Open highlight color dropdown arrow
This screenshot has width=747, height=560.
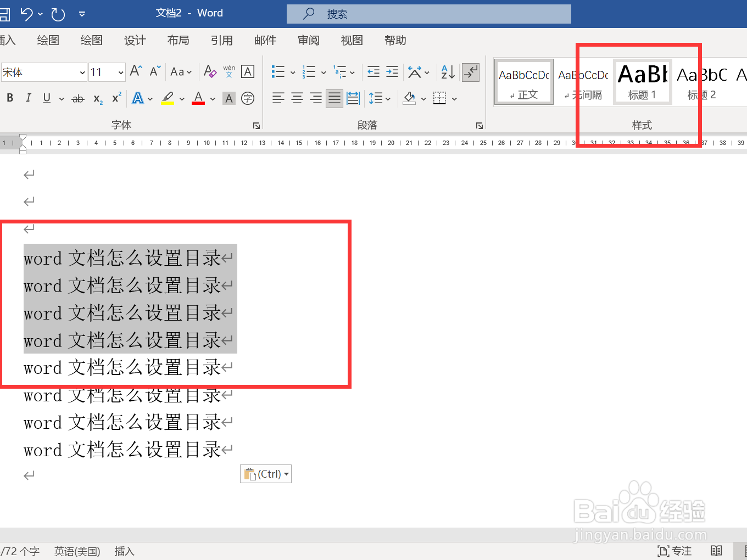[182, 99]
